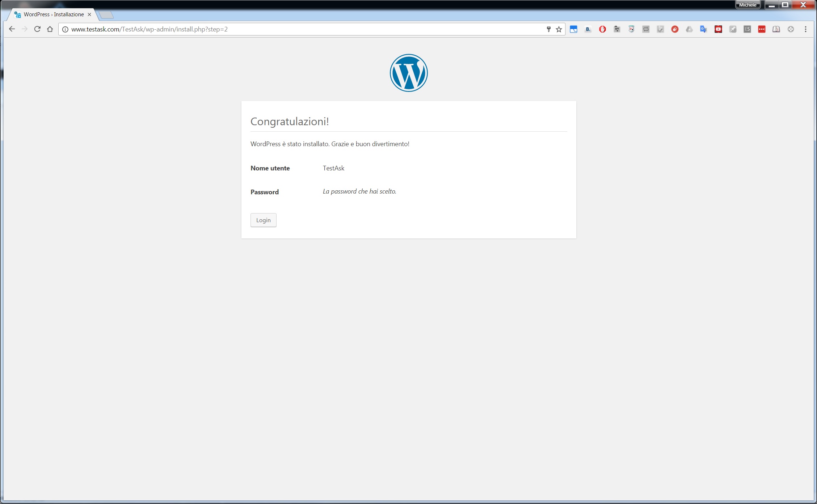Open the red plug extension icon
Screen dimensions: 817x504
coord(675,29)
